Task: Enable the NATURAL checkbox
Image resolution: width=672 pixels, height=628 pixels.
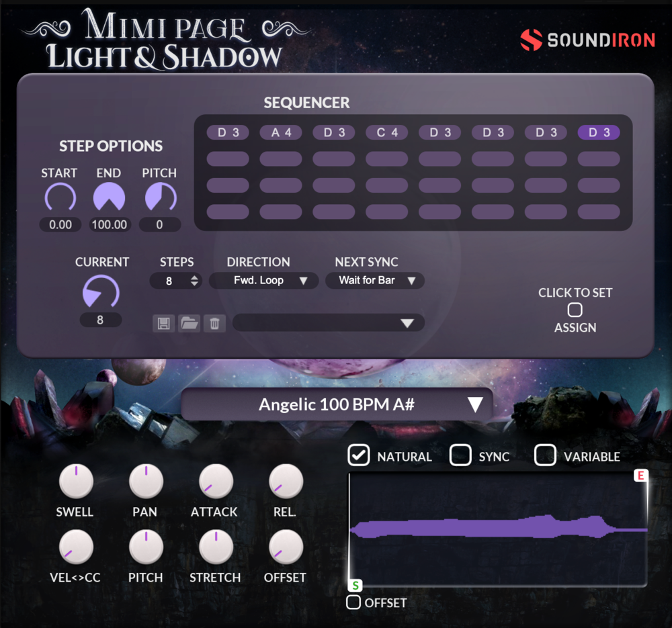Action: coord(359,455)
